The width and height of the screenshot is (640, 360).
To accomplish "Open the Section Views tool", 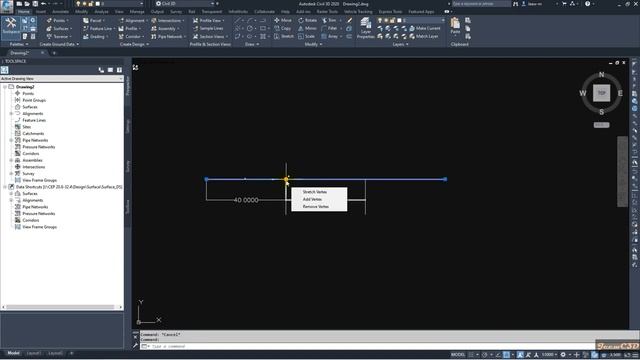I will coord(210,37).
